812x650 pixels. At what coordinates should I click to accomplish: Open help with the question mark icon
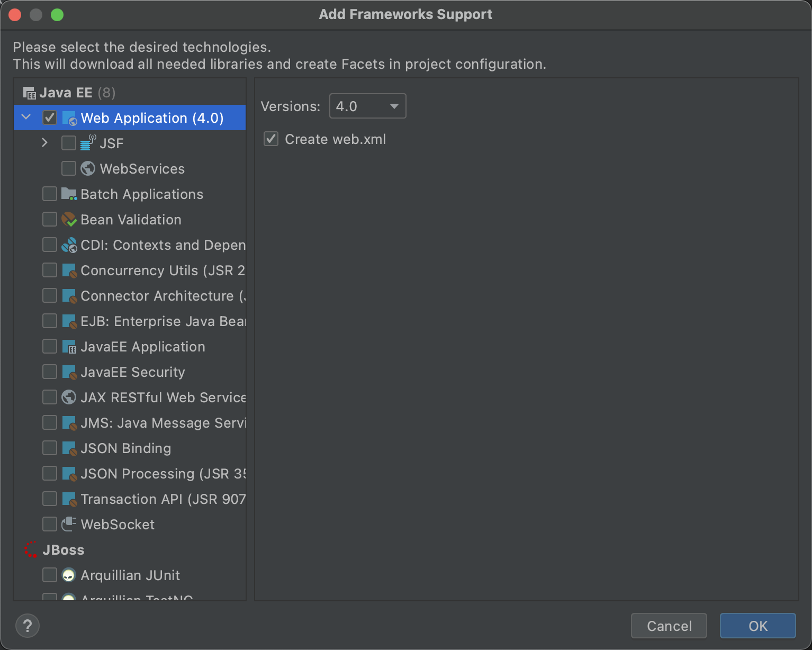[x=28, y=626]
